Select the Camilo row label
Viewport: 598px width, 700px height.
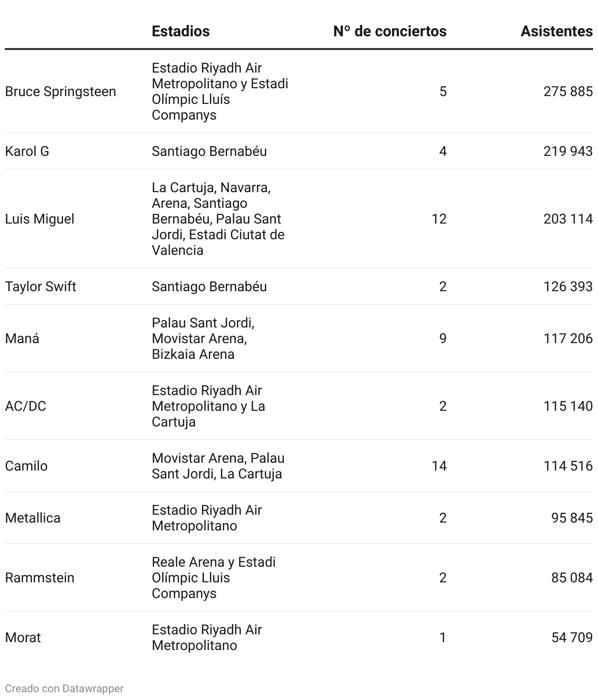point(26,466)
